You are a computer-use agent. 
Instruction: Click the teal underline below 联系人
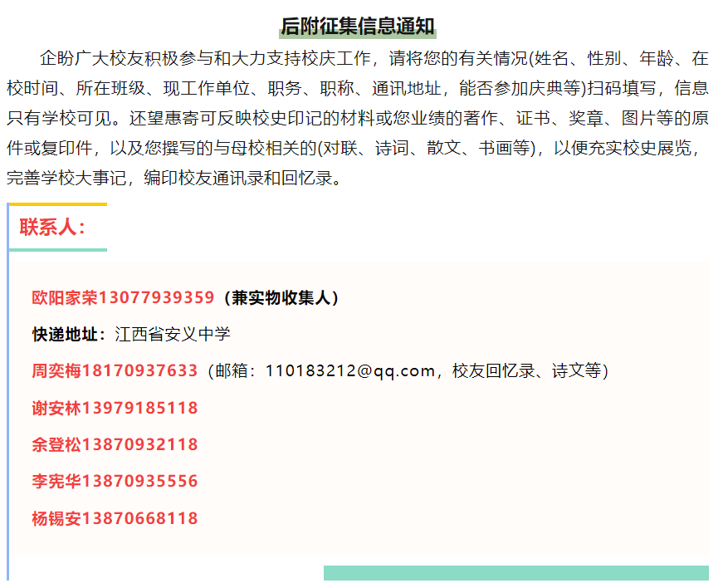coord(57,249)
